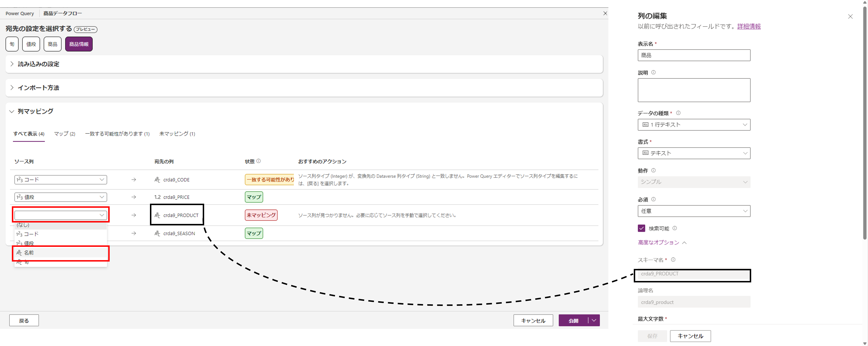The image size is (868, 346).
Task: Switch to the 未マッピング (1) tab
Action: coord(177,134)
